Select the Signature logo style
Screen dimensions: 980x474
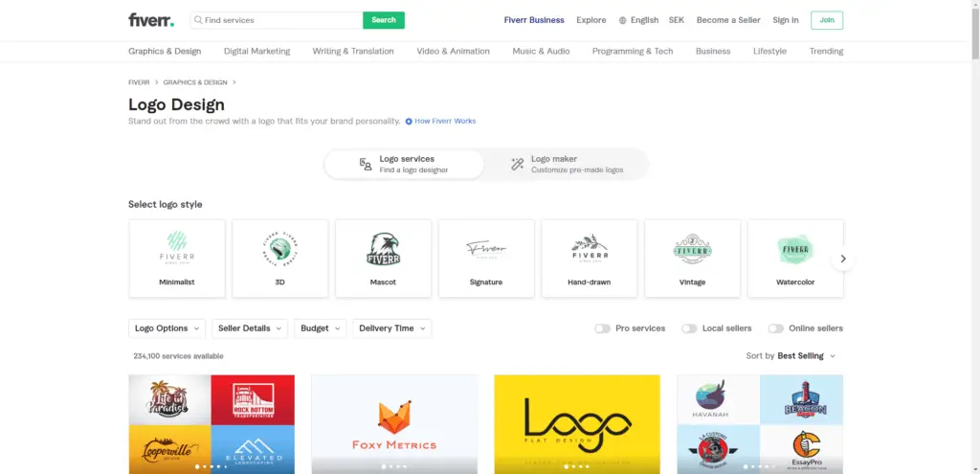(x=486, y=259)
